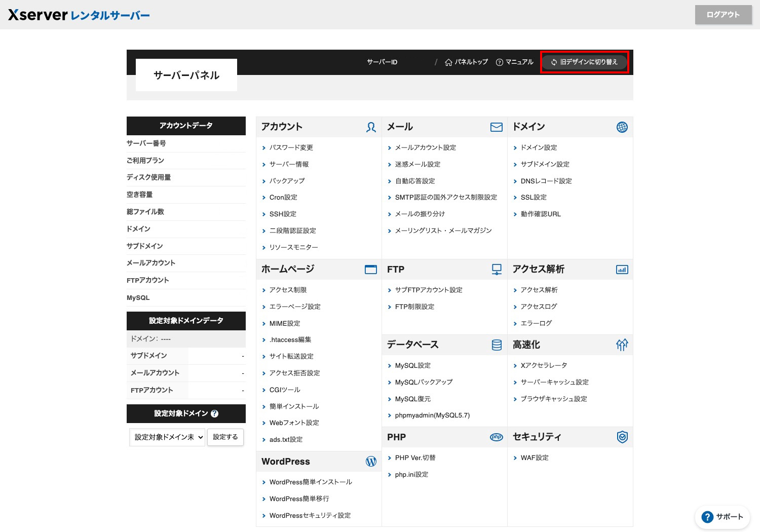Click the Database section cylinder icon

click(497, 345)
